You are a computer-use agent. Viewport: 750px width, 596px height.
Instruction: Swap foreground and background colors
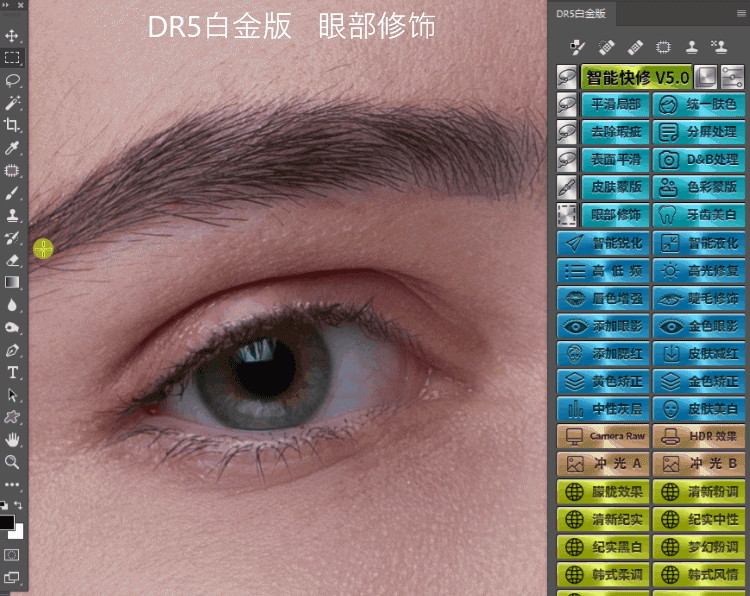[19, 506]
